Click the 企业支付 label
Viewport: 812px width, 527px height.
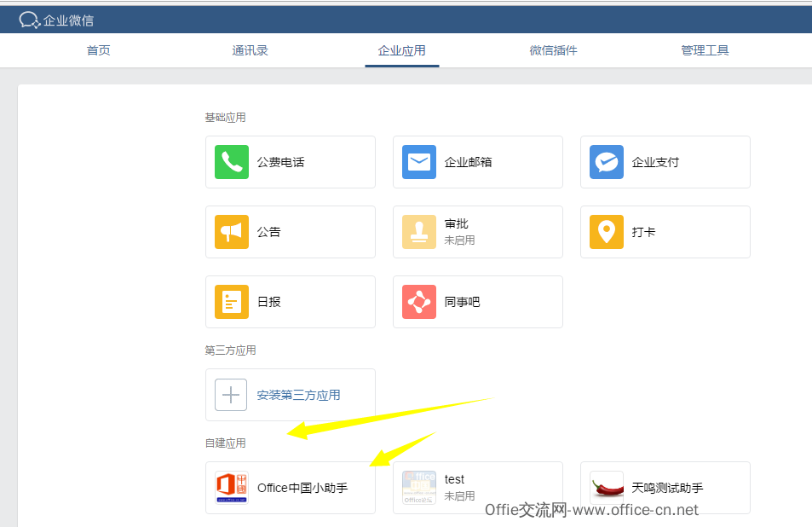tap(655, 162)
